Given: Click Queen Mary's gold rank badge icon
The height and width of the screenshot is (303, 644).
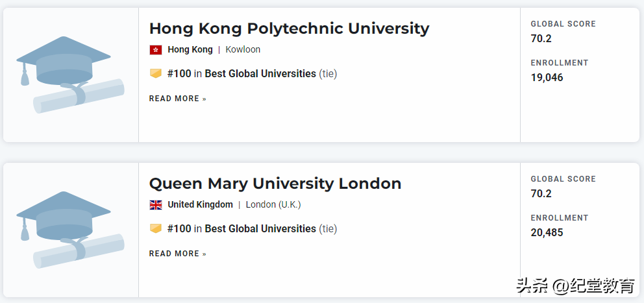Looking at the screenshot, I should [x=155, y=228].
